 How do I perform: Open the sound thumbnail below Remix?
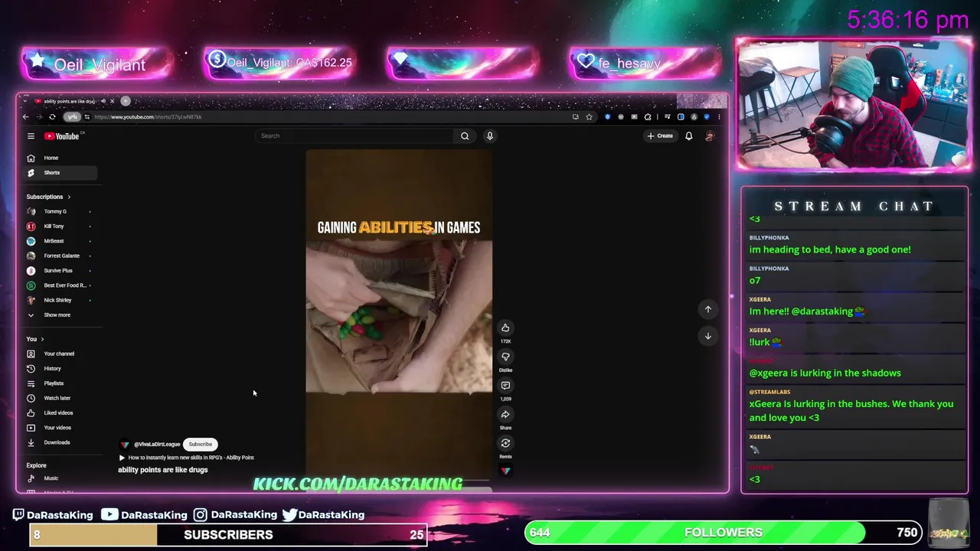(505, 471)
